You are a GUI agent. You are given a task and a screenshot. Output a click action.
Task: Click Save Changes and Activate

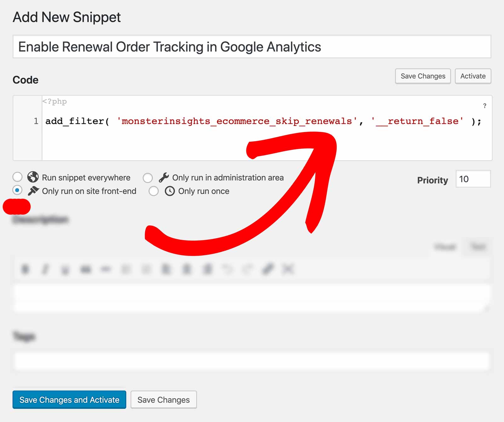(x=69, y=400)
